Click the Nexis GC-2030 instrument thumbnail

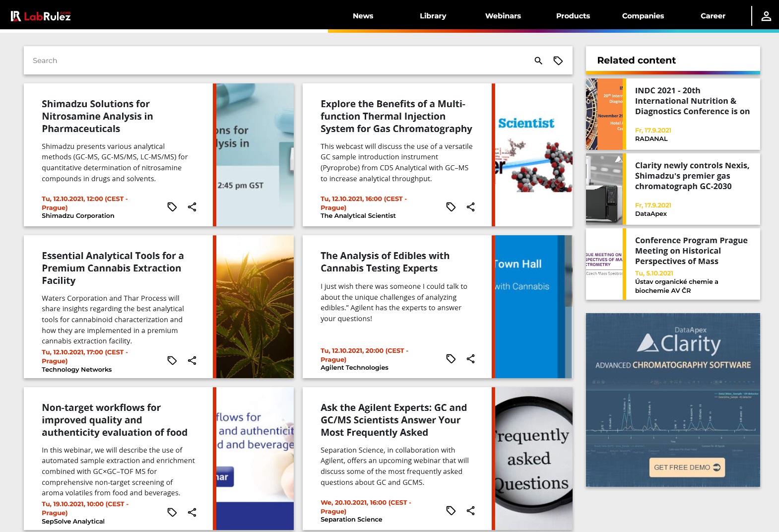pyautogui.click(x=604, y=189)
